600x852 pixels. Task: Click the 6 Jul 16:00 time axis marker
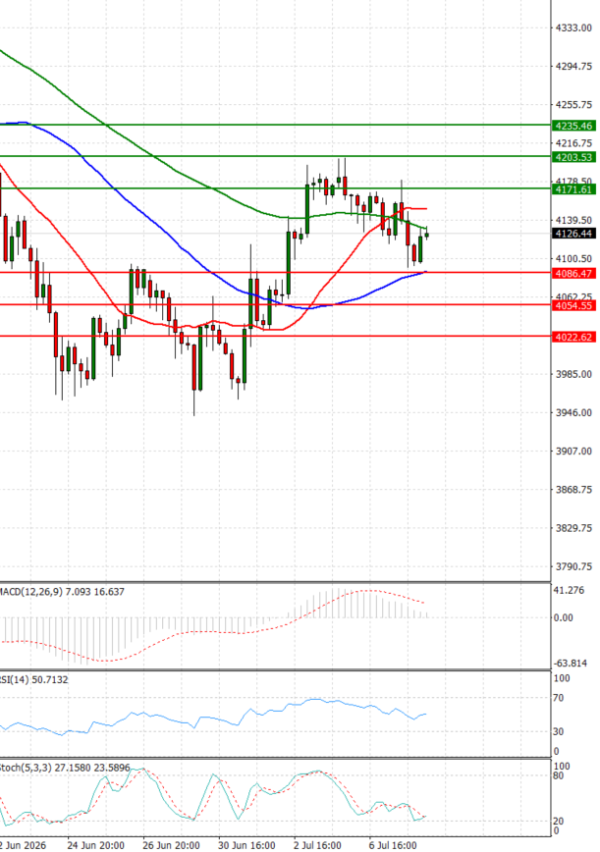click(392, 845)
